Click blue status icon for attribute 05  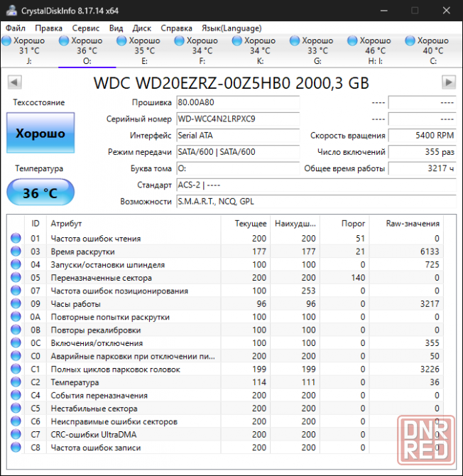[x=16, y=278]
